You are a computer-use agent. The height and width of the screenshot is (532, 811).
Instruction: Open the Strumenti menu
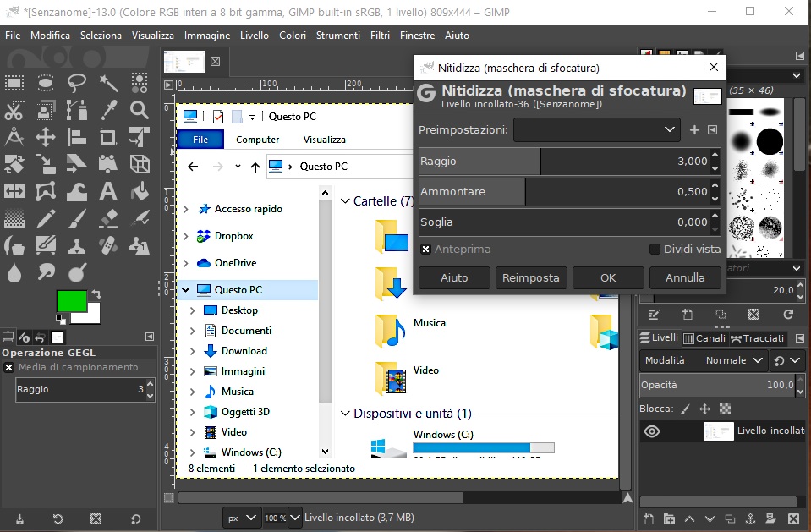click(337, 36)
